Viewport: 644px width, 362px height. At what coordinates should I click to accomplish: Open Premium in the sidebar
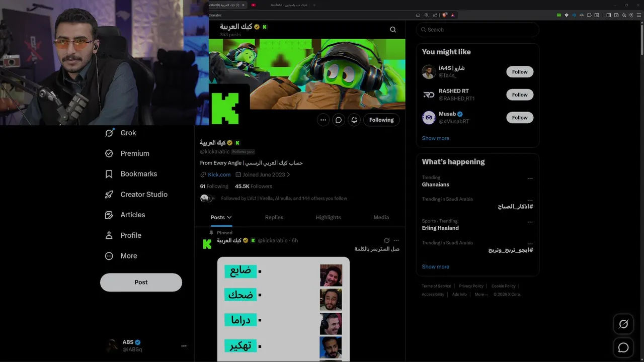[x=127, y=153]
